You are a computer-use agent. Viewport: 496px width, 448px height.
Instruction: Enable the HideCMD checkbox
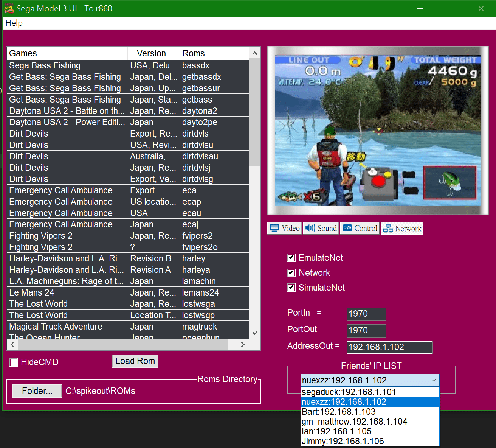click(14, 362)
